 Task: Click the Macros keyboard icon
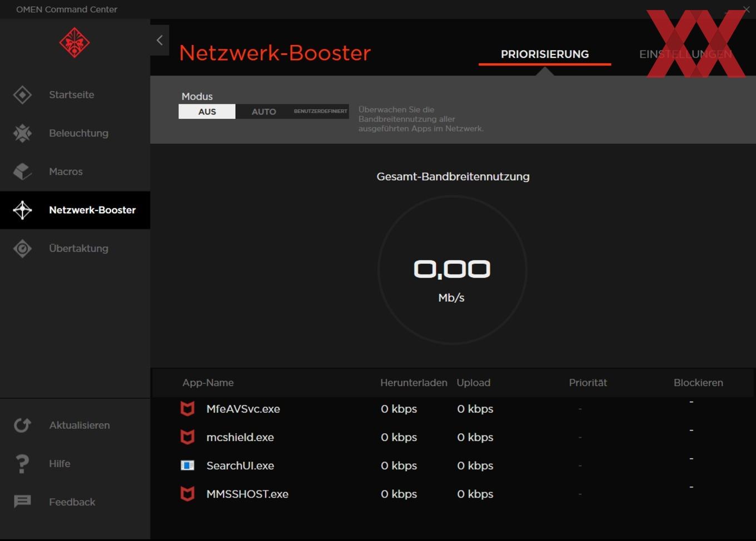pos(22,172)
